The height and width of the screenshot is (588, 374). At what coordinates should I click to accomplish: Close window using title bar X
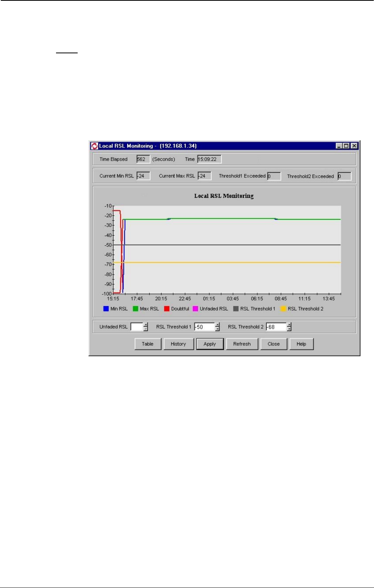tap(354, 146)
